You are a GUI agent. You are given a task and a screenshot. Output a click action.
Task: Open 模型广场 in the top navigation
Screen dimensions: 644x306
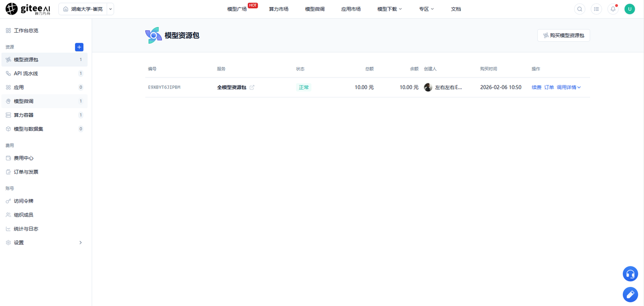tap(237, 9)
